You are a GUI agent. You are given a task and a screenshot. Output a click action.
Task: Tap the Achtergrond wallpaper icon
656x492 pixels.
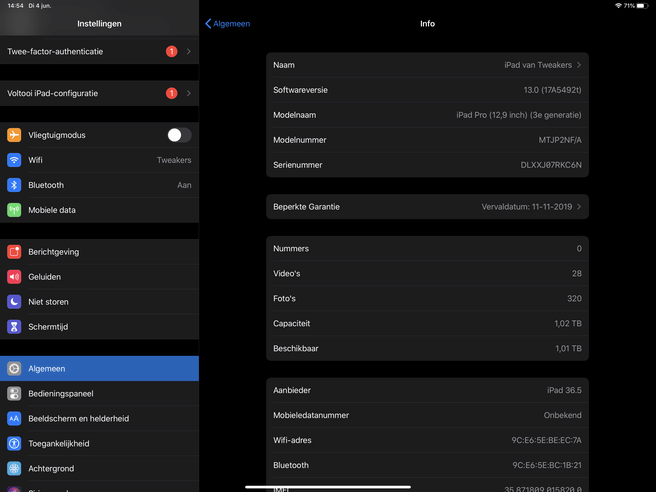tap(14, 469)
